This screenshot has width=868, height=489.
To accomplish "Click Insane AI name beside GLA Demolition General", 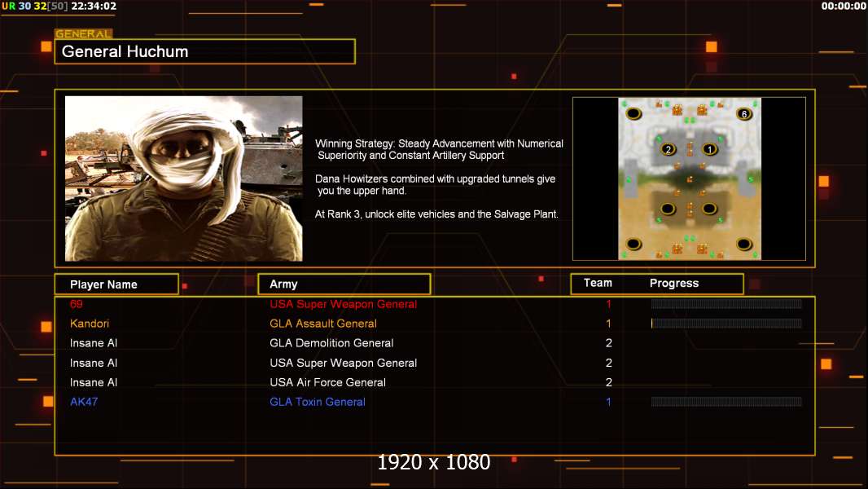I will (x=94, y=343).
